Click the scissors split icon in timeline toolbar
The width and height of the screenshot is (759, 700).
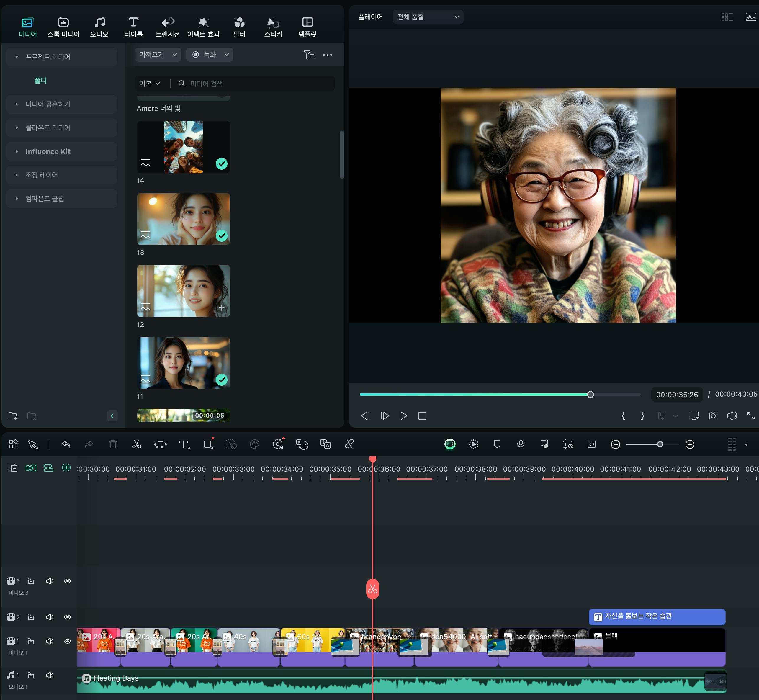136,444
